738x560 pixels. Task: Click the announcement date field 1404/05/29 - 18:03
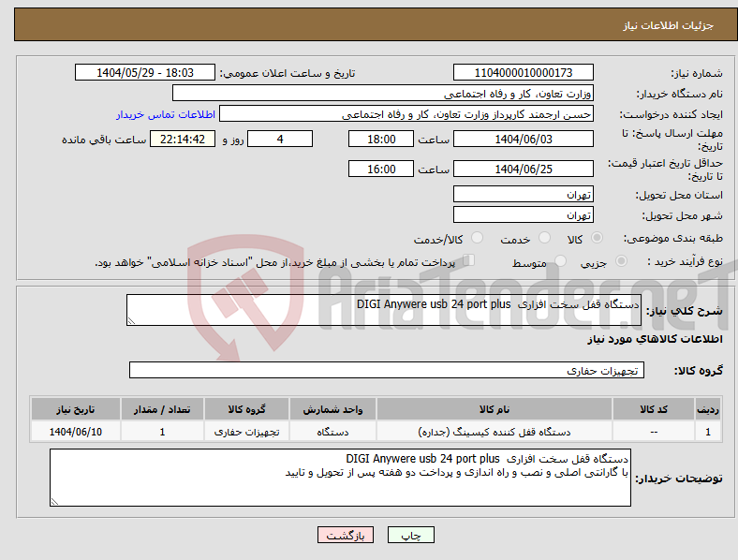(x=145, y=72)
